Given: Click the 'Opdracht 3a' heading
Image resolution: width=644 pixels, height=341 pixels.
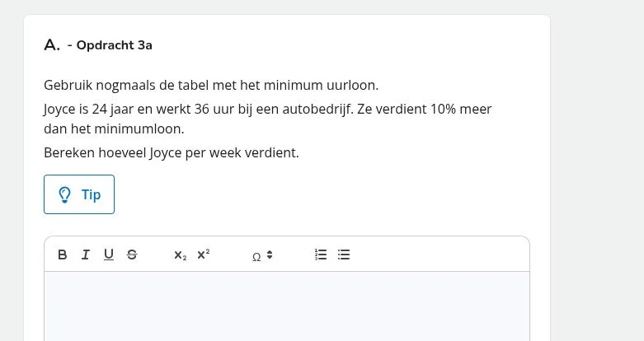Looking at the screenshot, I should point(114,45).
